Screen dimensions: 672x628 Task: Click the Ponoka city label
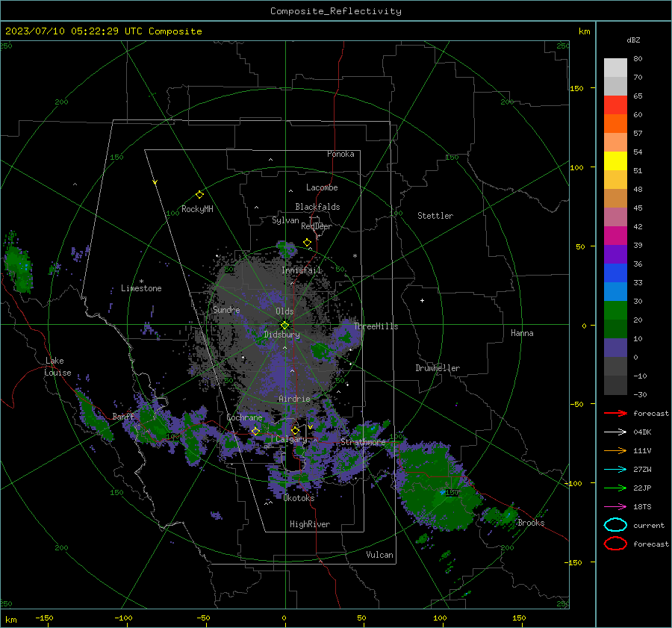click(340, 154)
